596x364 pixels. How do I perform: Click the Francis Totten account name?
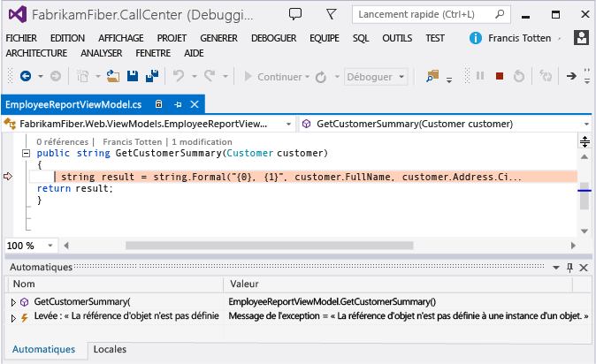click(520, 38)
